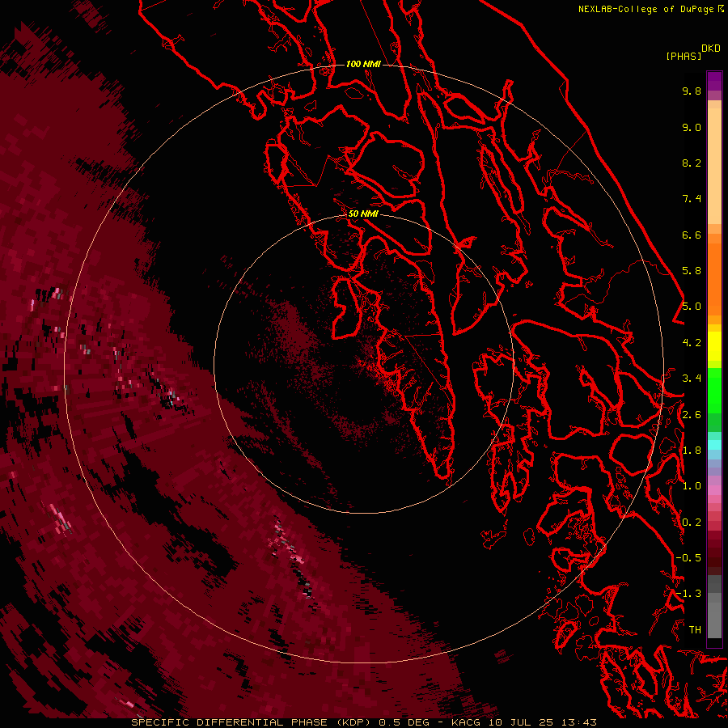Screen dimensions: 728x728
Task: Click the -0.5 legend value
Action: [x=688, y=558]
